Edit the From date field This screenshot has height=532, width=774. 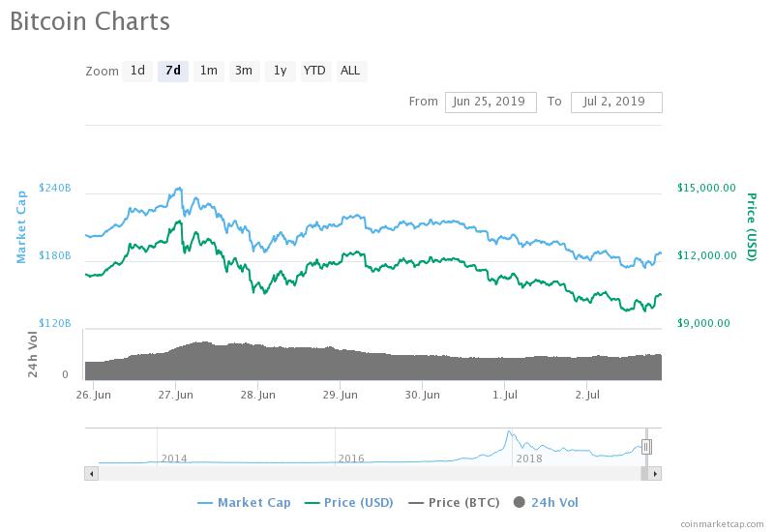tap(491, 103)
